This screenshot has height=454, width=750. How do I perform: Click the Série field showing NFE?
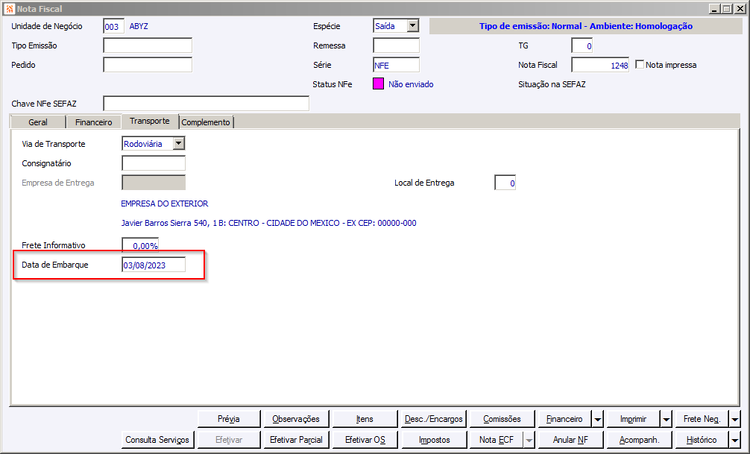tap(396, 65)
